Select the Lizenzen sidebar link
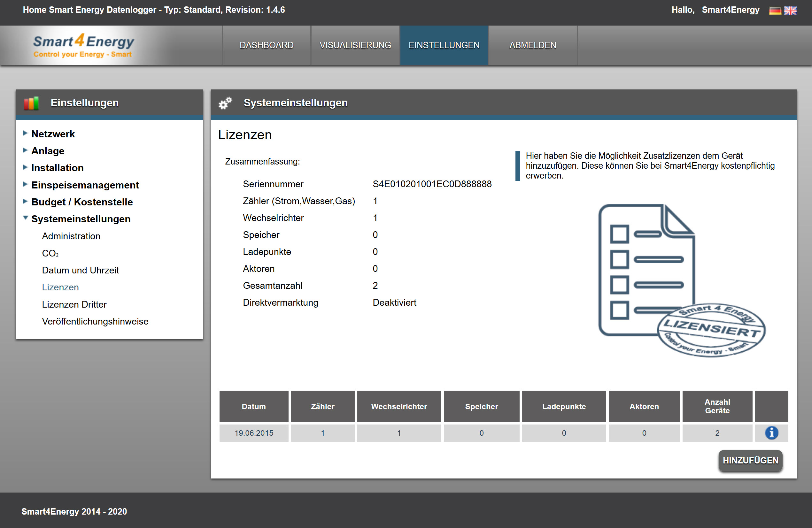The image size is (812, 528). 60,287
